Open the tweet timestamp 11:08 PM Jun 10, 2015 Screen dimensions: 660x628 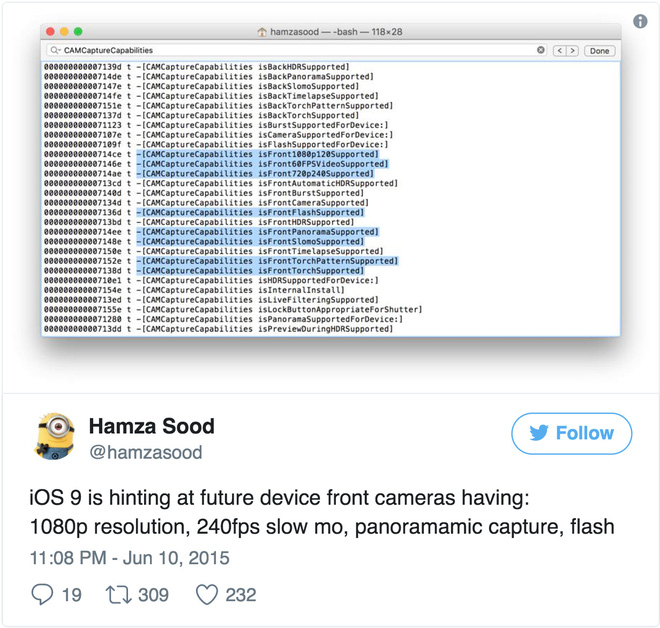(130, 558)
